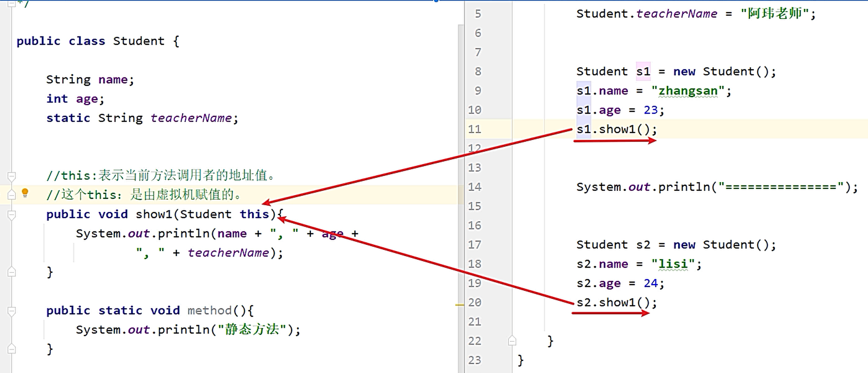Click the yellow light bulb intention icon
The height and width of the screenshot is (373, 868).
tap(25, 193)
